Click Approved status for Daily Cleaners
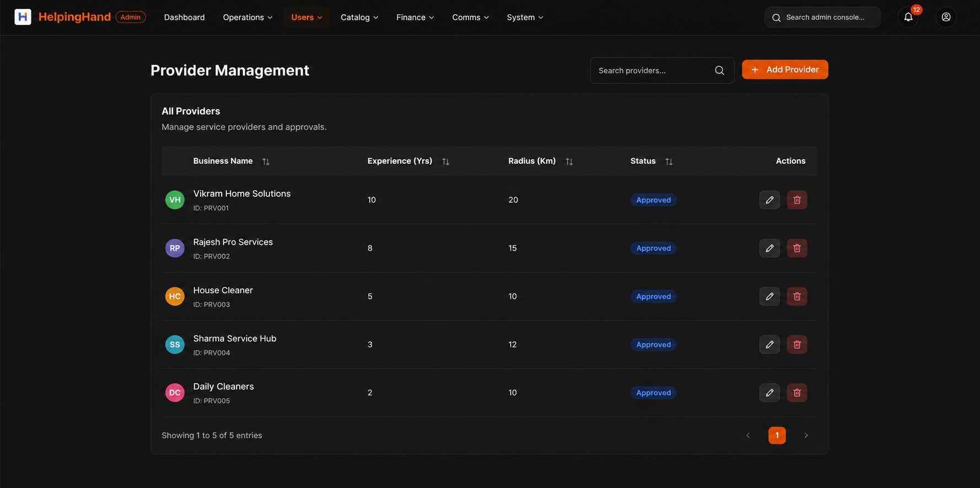This screenshot has width=980, height=488. pos(653,393)
